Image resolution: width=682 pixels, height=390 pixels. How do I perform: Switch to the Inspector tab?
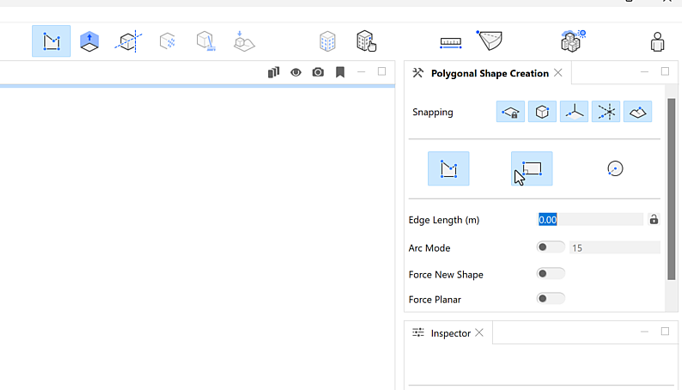tap(451, 333)
